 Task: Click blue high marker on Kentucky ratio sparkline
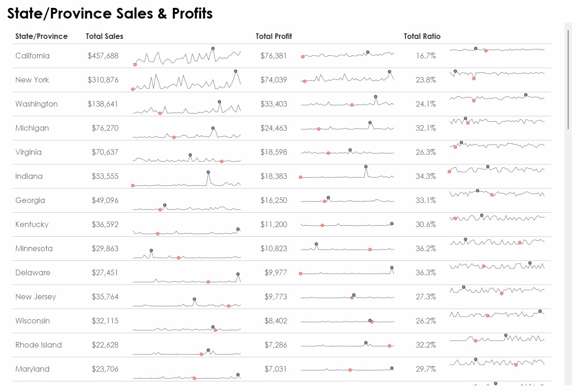click(482, 215)
